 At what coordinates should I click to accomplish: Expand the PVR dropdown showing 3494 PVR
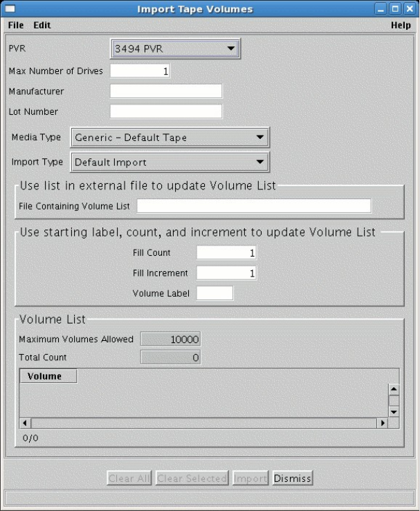[x=176, y=48]
